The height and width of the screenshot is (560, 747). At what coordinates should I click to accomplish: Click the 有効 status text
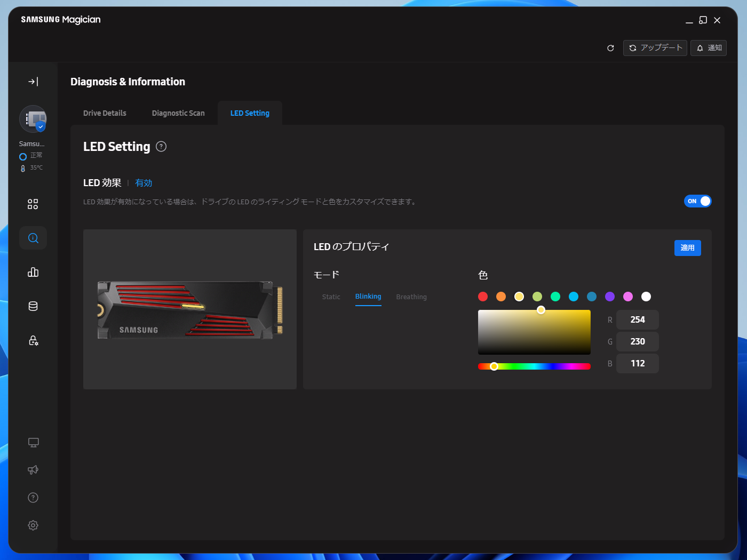point(144,183)
